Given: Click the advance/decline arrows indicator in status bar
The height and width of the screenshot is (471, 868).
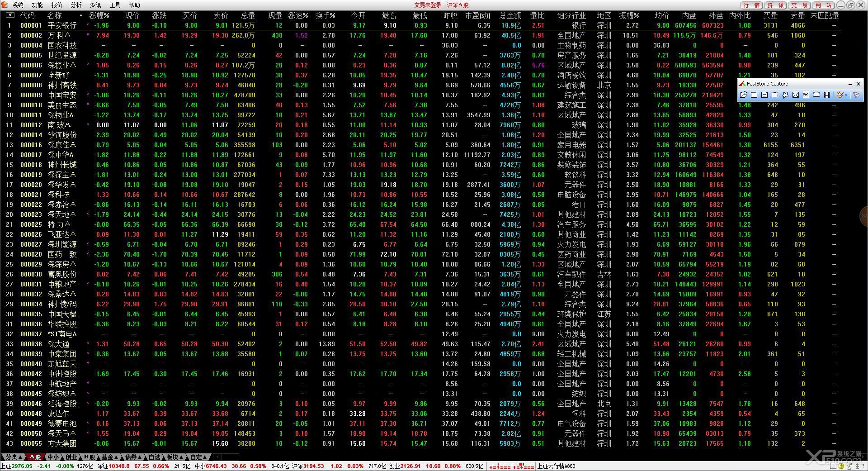Looking at the screenshot, I should tap(512, 466).
